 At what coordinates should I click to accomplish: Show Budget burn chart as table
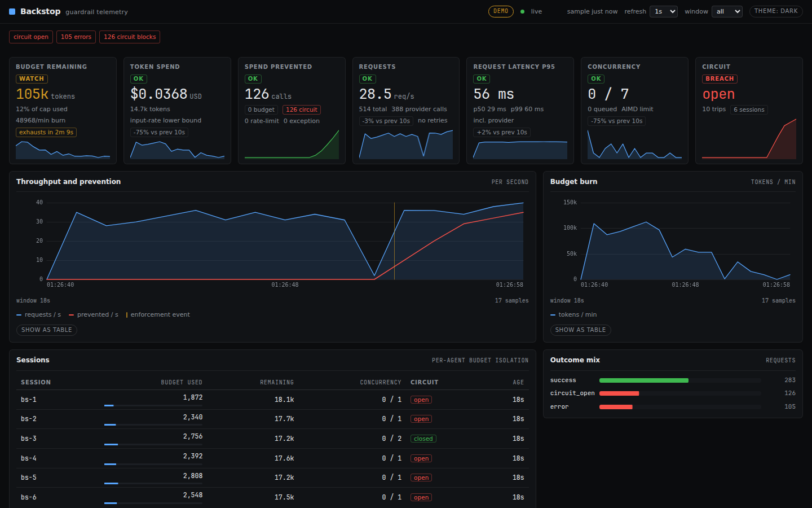click(581, 330)
